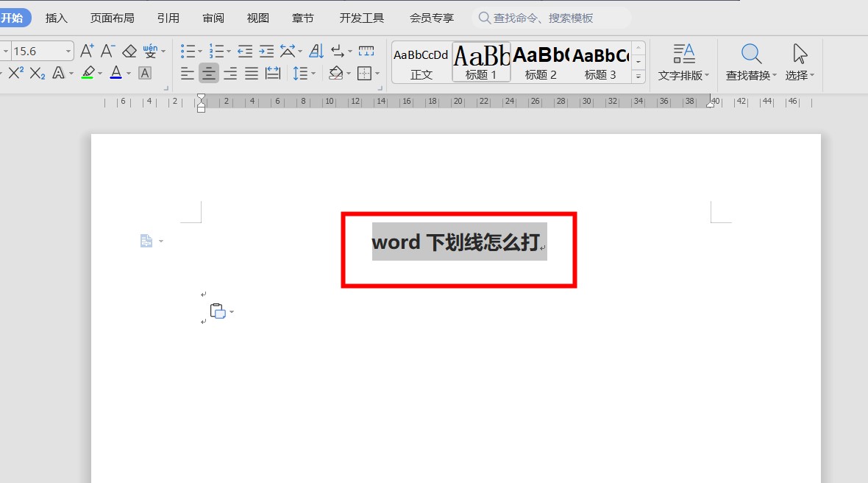The image size is (868, 483).
Task: Click the command search box
Action: pyautogui.click(x=552, y=18)
